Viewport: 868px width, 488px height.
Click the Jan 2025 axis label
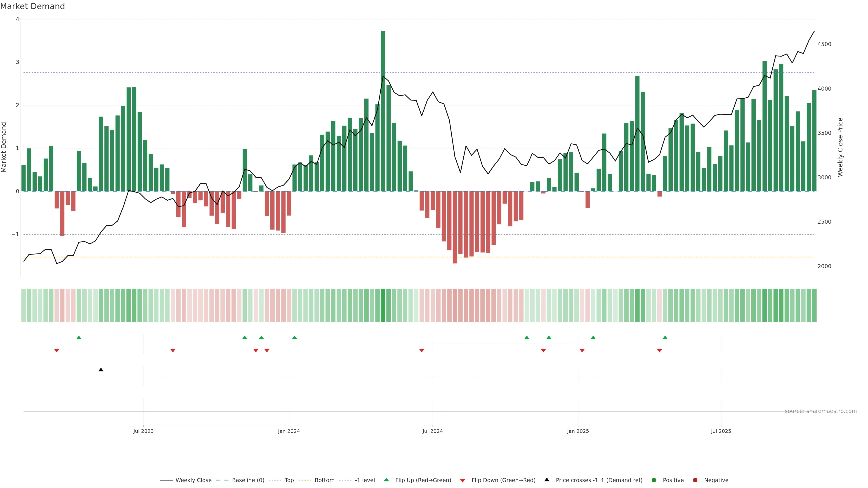pyautogui.click(x=578, y=431)
